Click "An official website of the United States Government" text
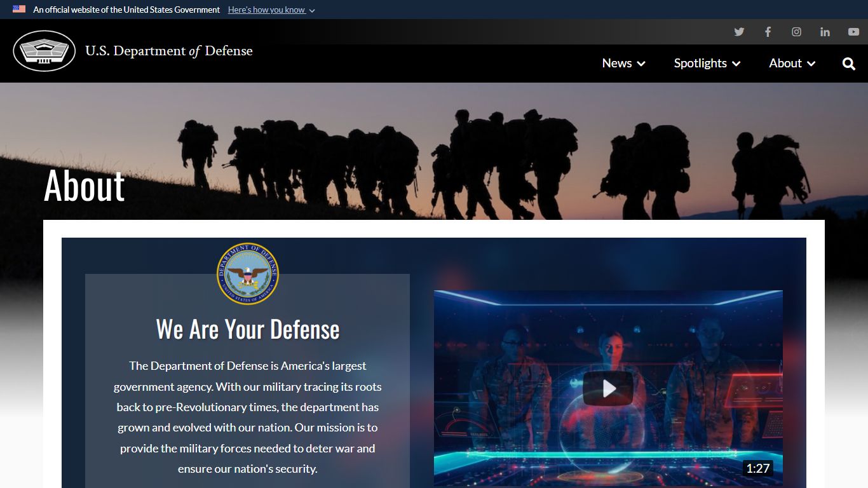 126,10
